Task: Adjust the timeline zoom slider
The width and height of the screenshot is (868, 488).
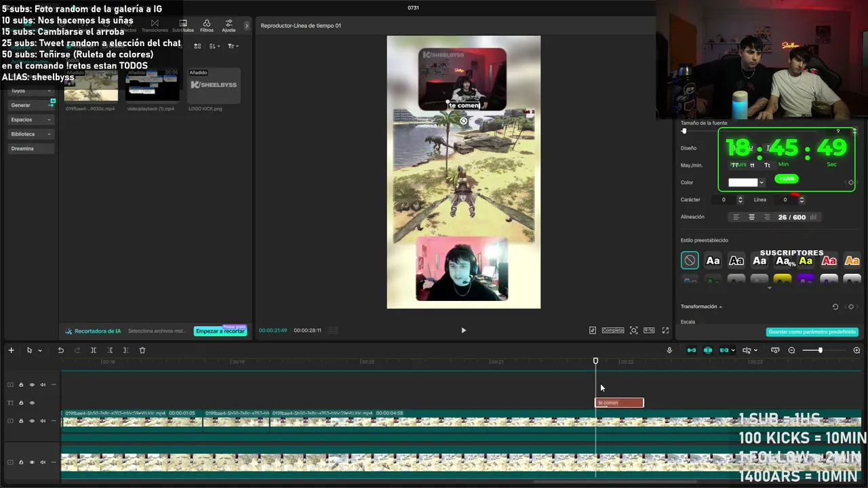Action: coord(821,350)
